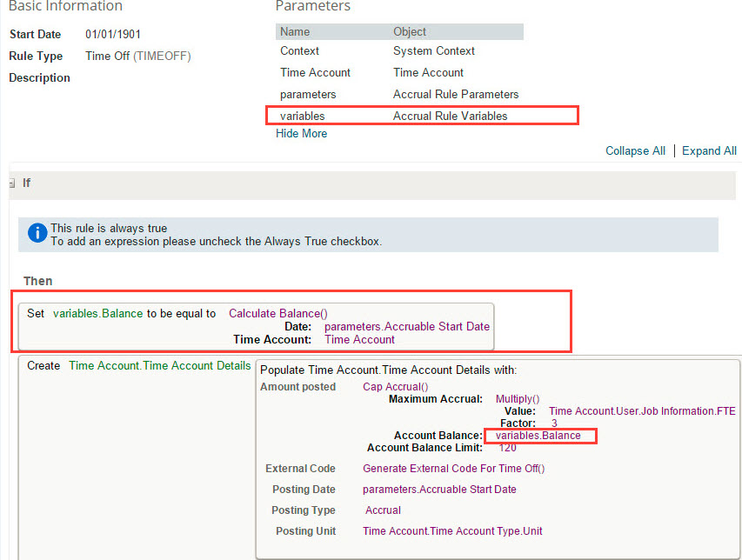This screenshot has width=742, height=560.
Task: Click the Posting Unit label
Action: 305,530
